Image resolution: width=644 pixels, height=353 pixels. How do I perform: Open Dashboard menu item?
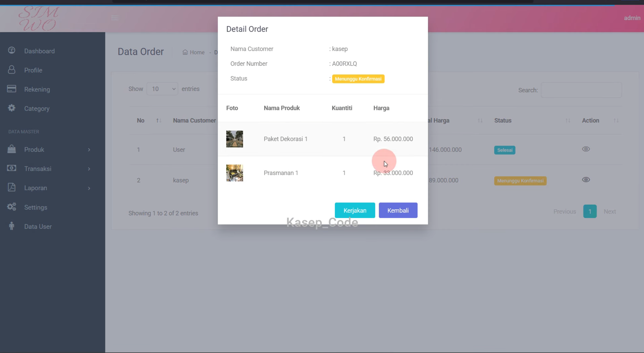coord(39,51)
